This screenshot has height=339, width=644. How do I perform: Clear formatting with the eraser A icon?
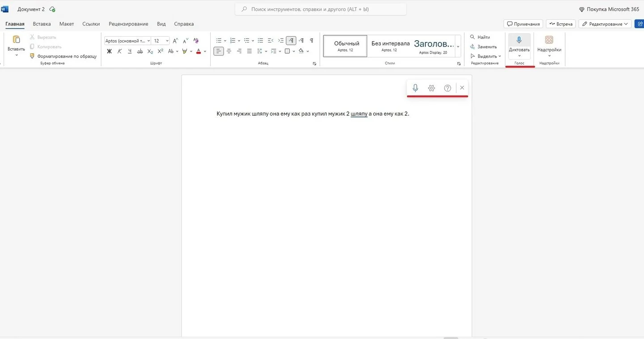pyautogui.click(x=196, y=41)
